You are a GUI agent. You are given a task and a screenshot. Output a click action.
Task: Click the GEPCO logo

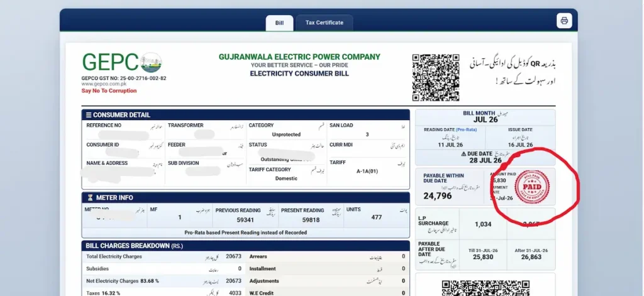coord(122,62)
